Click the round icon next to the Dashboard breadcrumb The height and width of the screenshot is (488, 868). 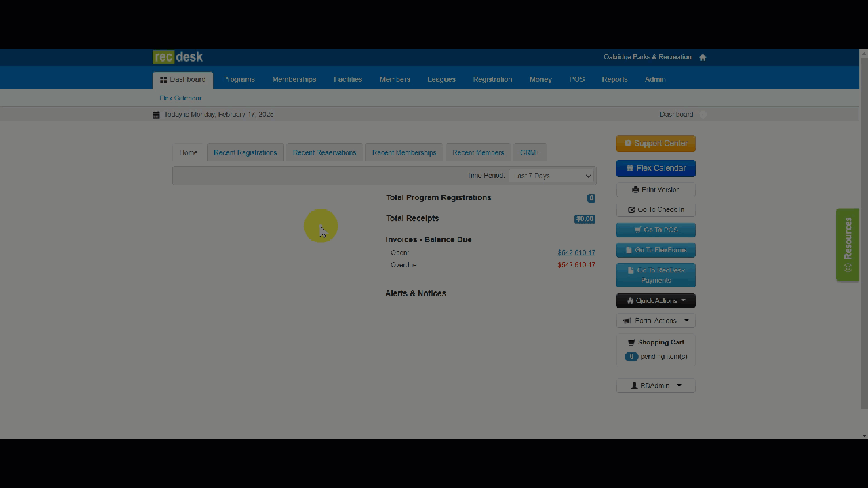[x=703, y=115]
